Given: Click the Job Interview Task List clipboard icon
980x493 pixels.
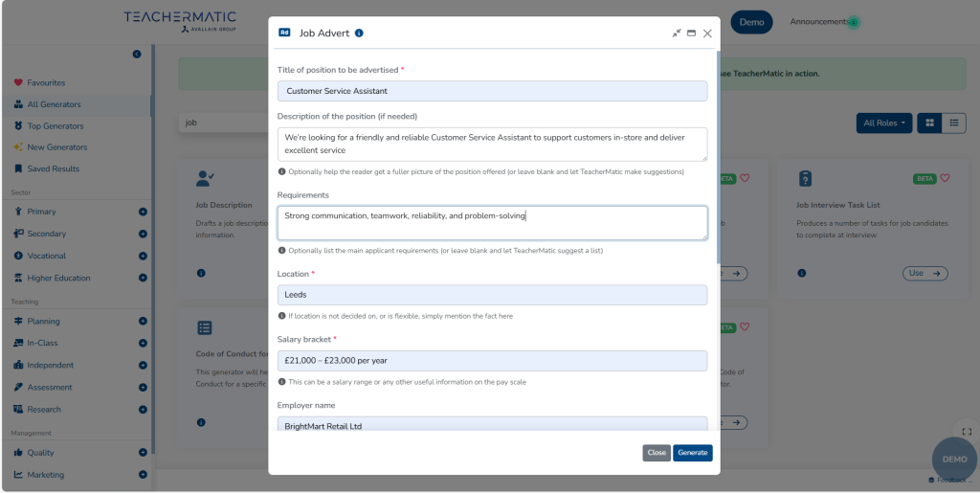Looking at the screenshot, I should pyautogui.click(x=805, y=179).
